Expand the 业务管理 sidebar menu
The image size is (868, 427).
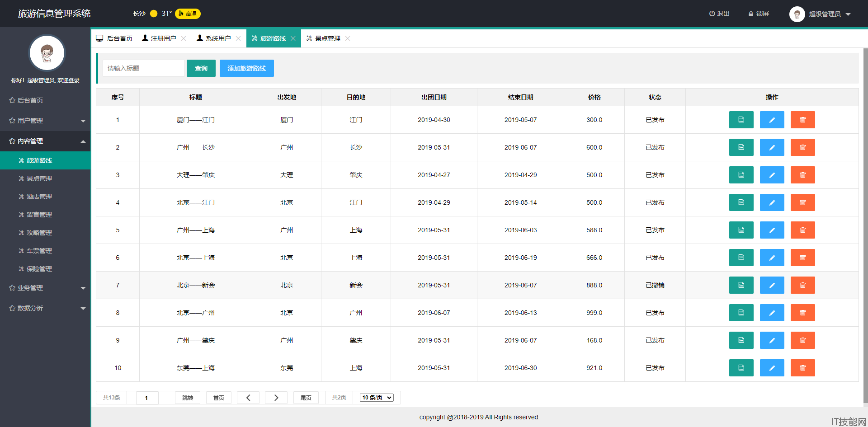45,288
